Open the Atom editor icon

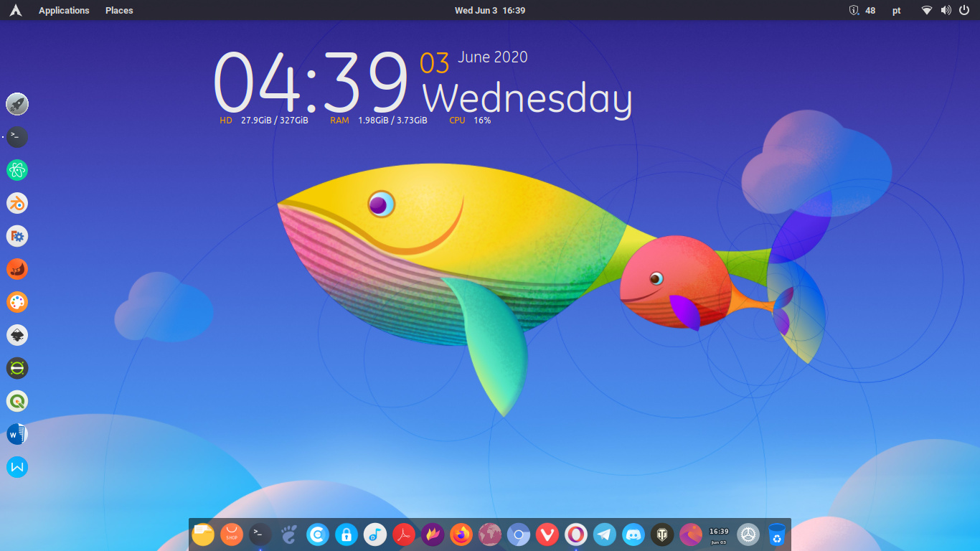(17, 170)
